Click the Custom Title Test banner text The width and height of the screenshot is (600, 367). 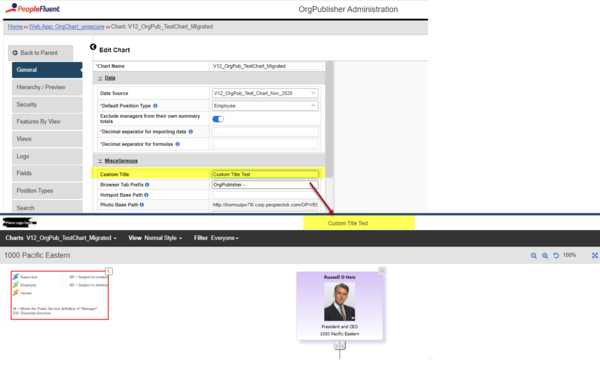348,223
